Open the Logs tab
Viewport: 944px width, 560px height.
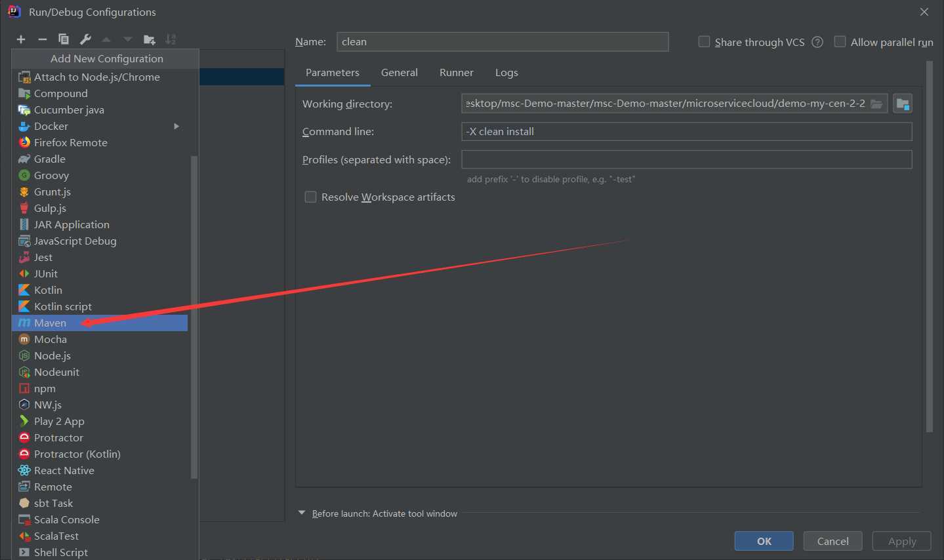[x=506, y=73]
